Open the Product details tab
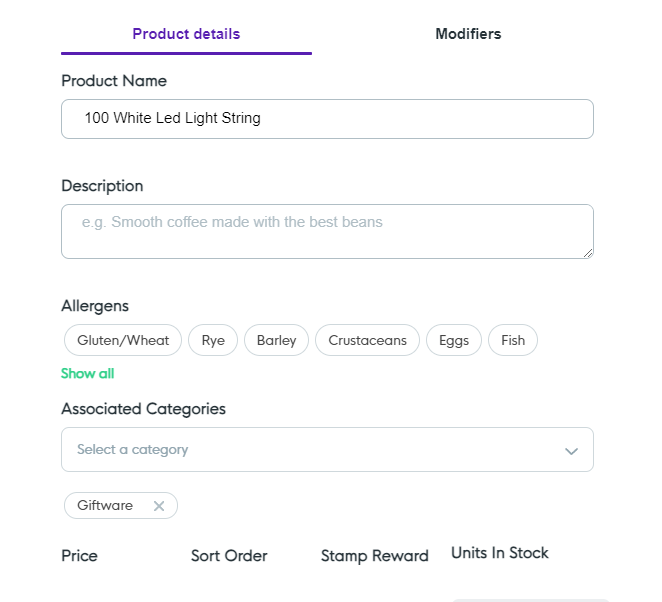This screenshot has height=602, width=662. [x=186, y=34]
